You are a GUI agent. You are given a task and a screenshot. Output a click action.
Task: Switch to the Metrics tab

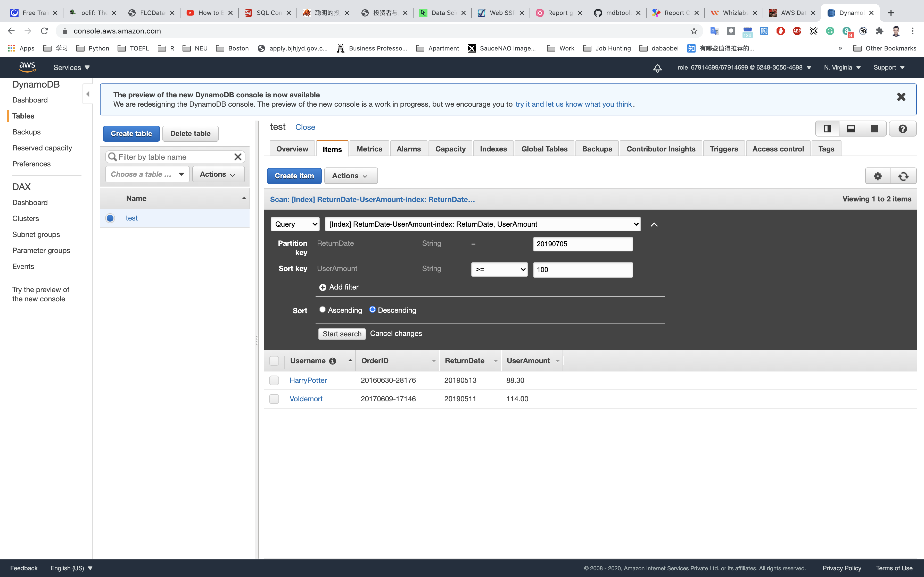click(369, 149)
